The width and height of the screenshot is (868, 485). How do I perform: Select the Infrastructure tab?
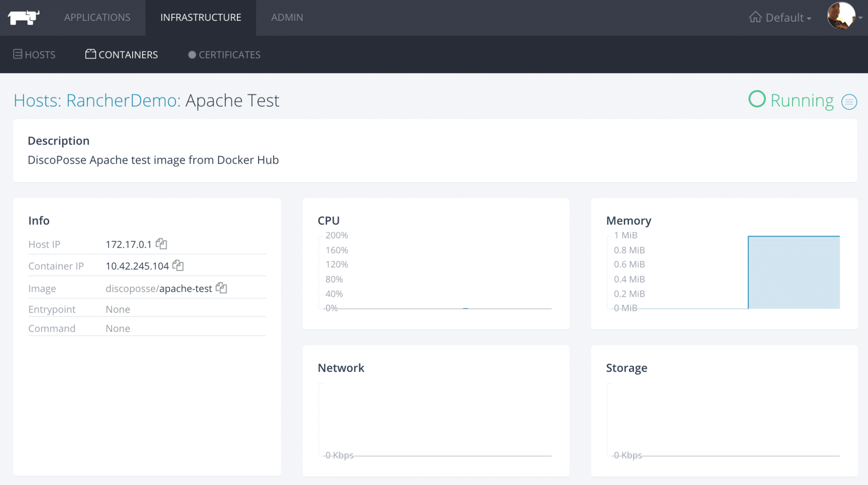point(200,17)
